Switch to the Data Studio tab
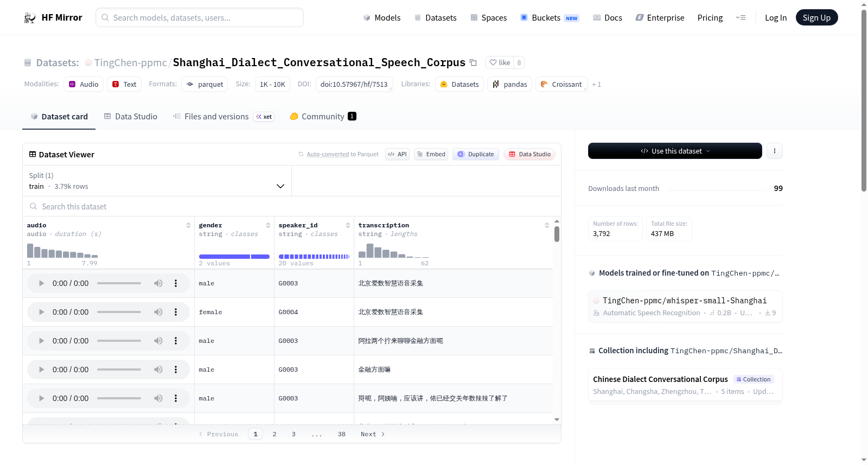868x465 pixels. 131,117
